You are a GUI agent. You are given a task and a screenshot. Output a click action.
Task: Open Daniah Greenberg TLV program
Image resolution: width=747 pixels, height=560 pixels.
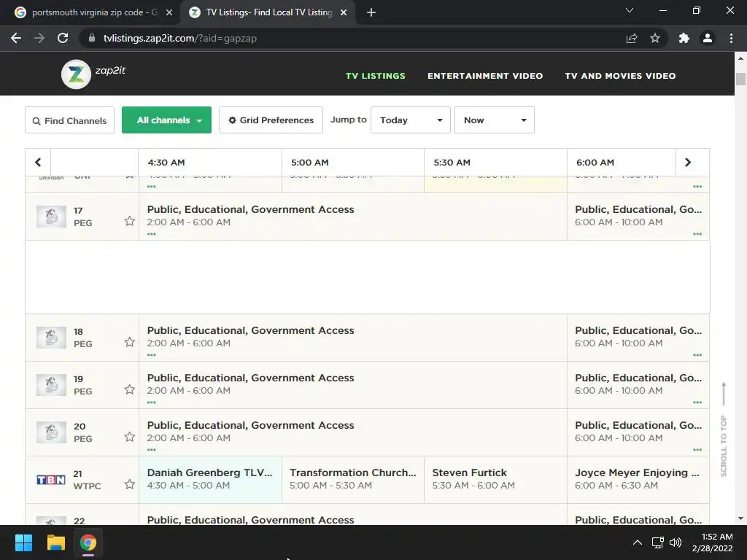coord(210,479)
